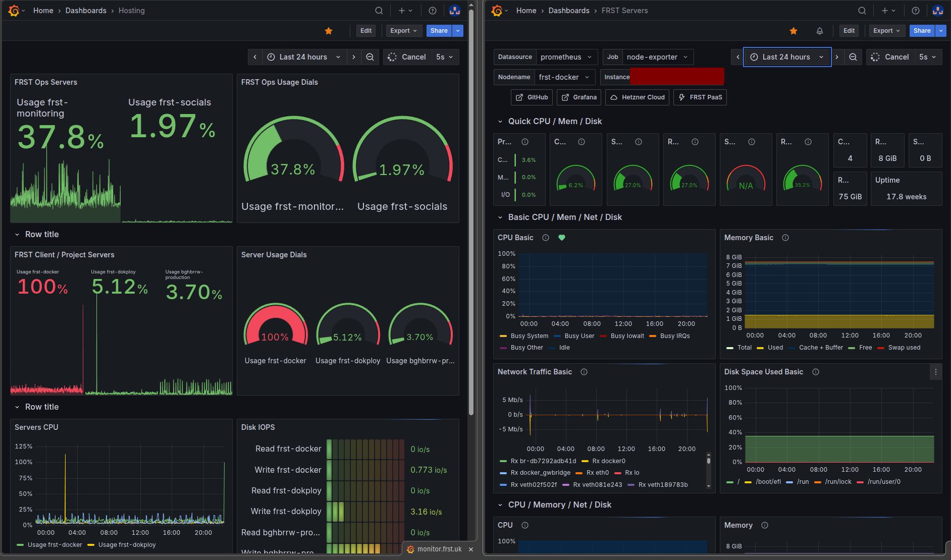
Task: Go to Home breadcrumb in FRST Servers
Action: click(526, 11)
